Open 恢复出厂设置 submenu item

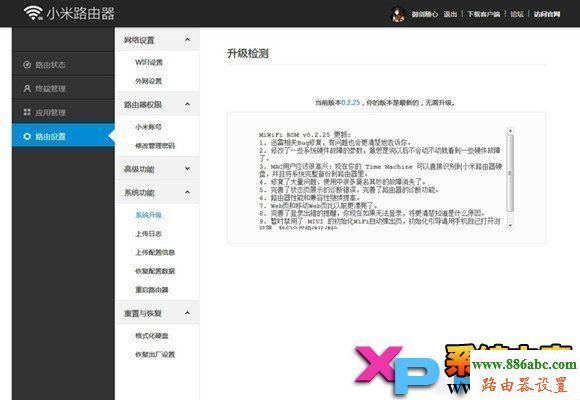click(155, 354)
